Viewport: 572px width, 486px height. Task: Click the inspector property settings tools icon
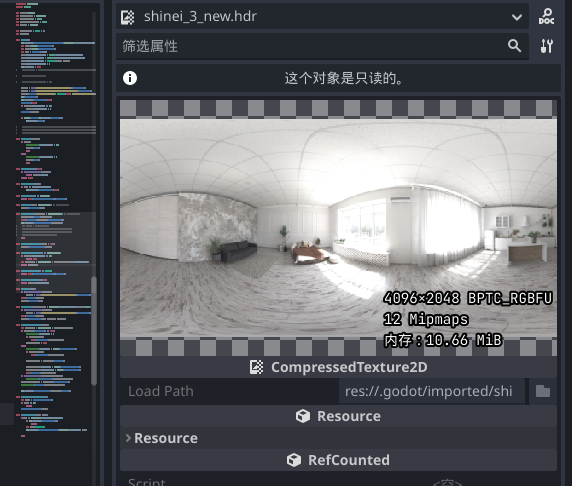(546, 46)
